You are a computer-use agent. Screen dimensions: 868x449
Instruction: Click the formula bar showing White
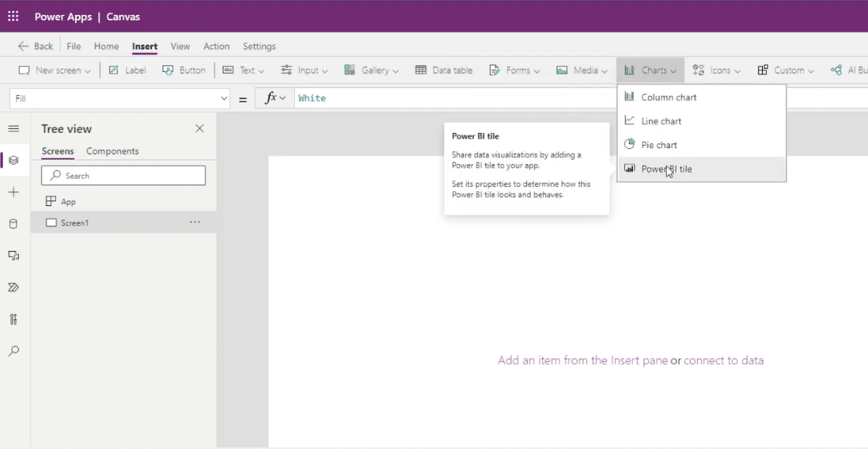456,98
